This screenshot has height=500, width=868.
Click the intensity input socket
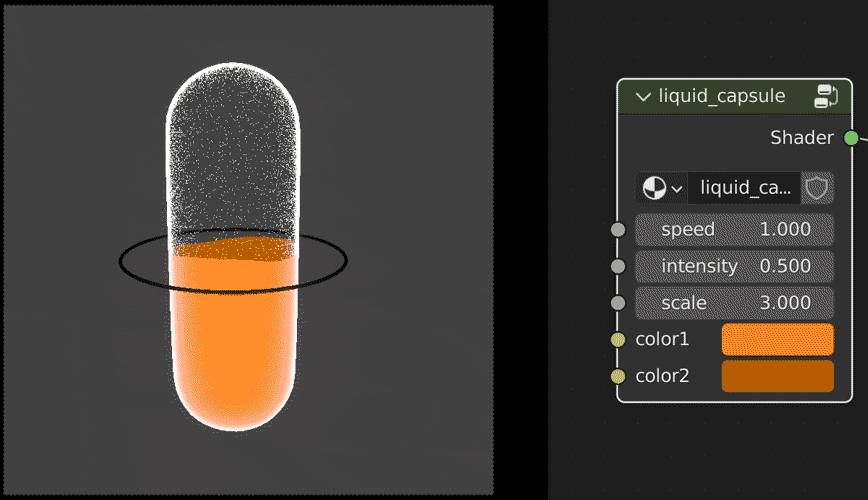618,266
